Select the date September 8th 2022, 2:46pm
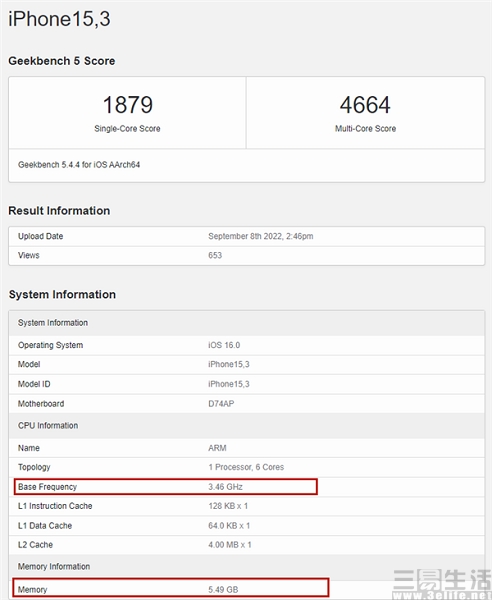The image size is (492, 600). tap(261, 236)
